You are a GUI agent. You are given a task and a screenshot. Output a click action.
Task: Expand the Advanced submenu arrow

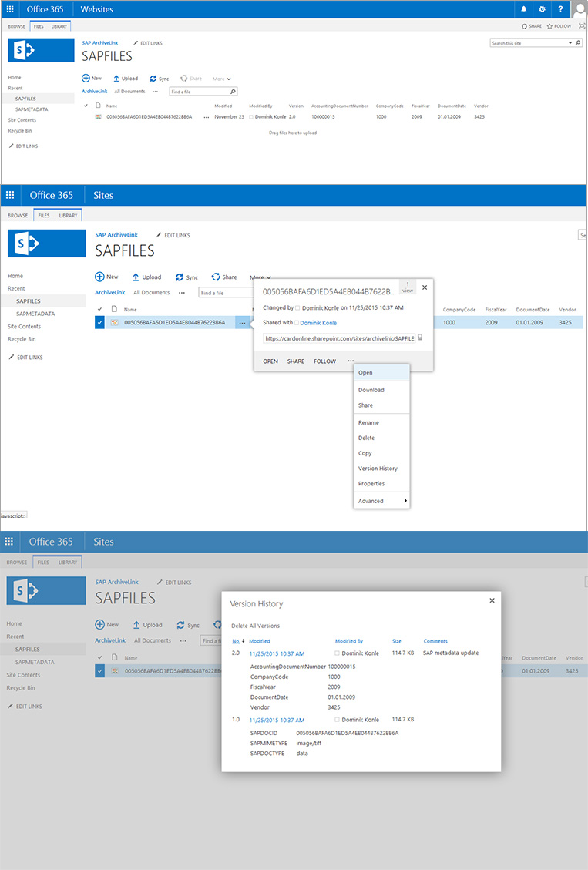pyautogui.click(x=405, y=500)
